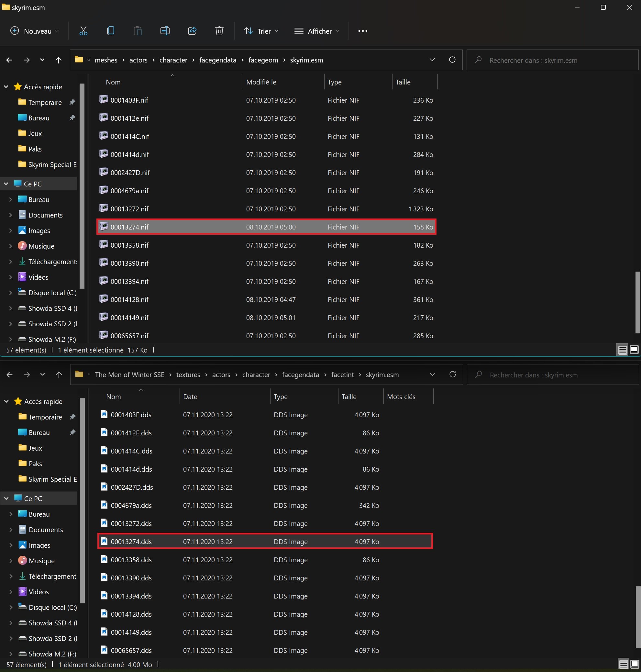
Task: Click the Musique icon in top sidebar
Action: tap(22, 246)
